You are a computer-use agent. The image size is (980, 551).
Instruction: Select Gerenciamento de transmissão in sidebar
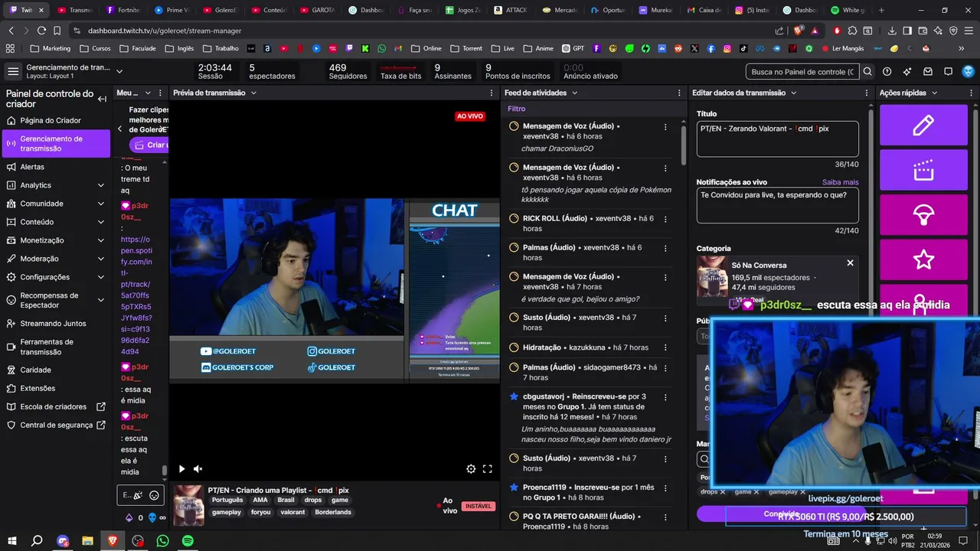click(x=56, y=144)
